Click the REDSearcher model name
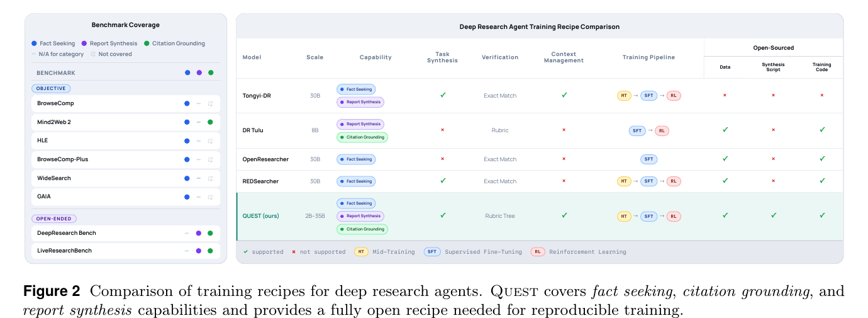Viewport: 868px width, 318px height. pos(260,181)
